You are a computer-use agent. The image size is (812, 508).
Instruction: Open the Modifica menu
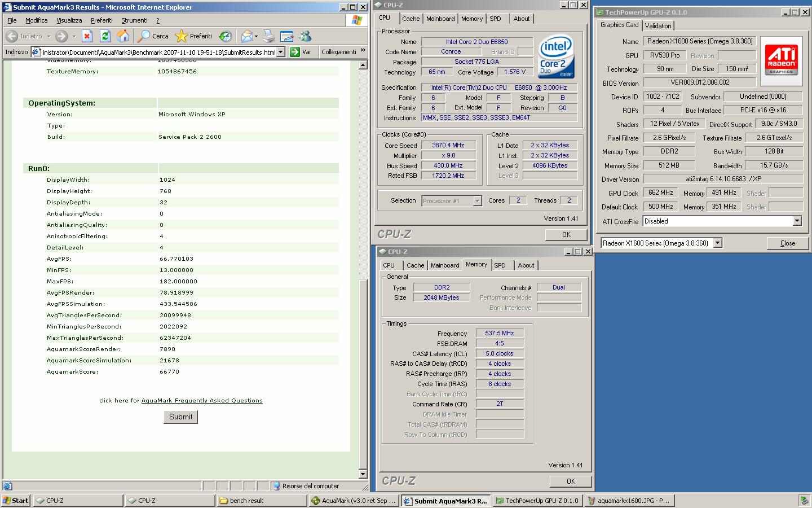coord(36,20)
